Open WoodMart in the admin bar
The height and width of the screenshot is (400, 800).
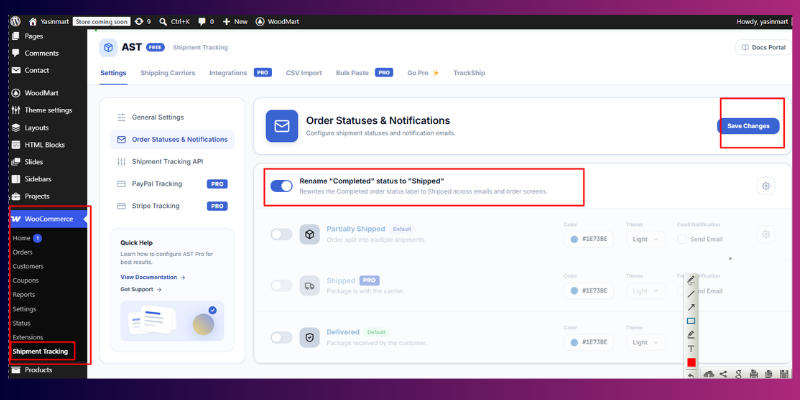pyautogui.click(x=278, y=21)
